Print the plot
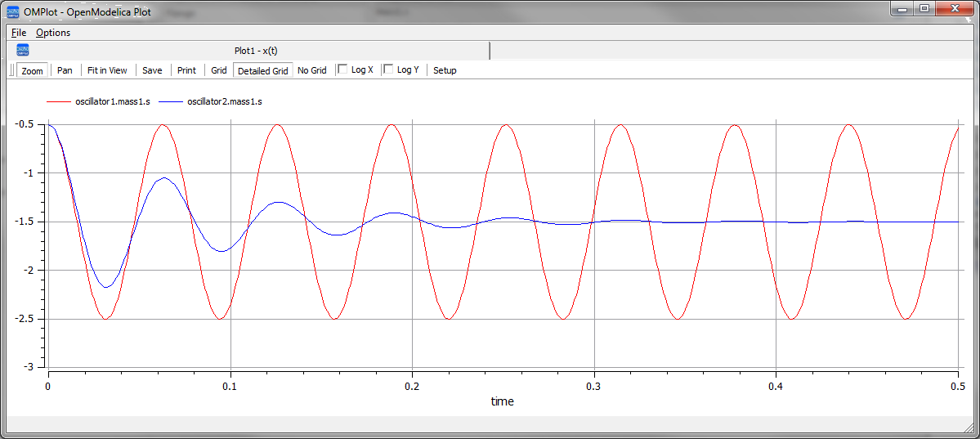 (186, 70)
